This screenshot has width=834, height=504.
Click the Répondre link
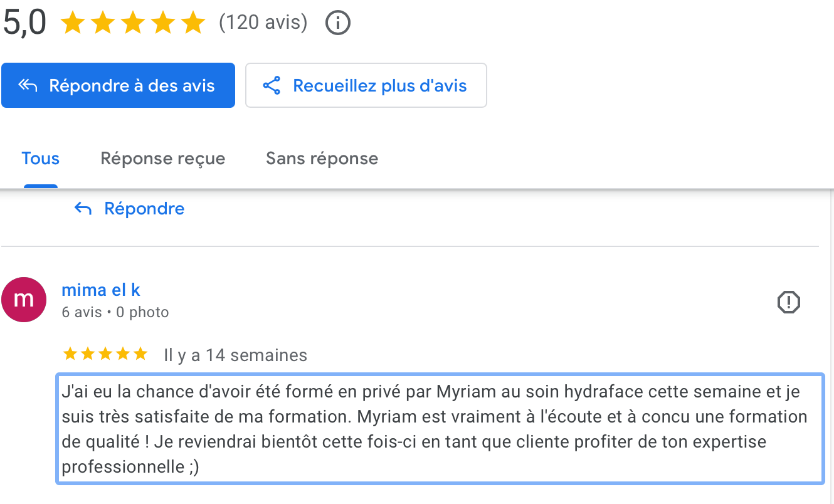coord(144,208)
